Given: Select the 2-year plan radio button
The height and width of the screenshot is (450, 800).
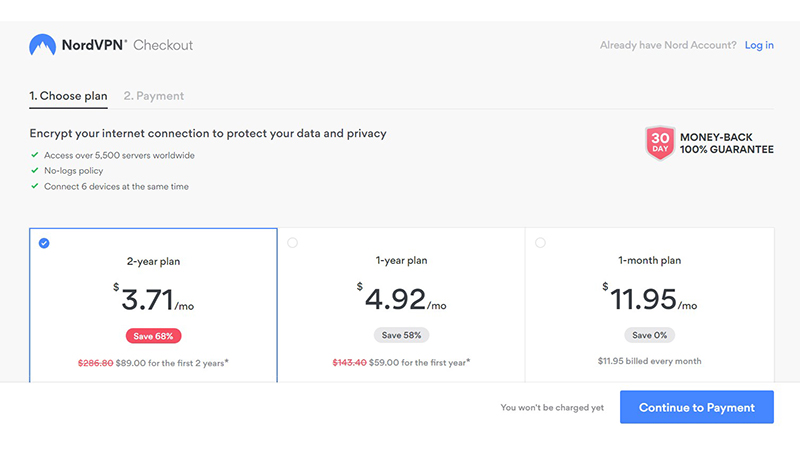Looking at the screenshot, I should pyautogui.click(x=44, y=243).
